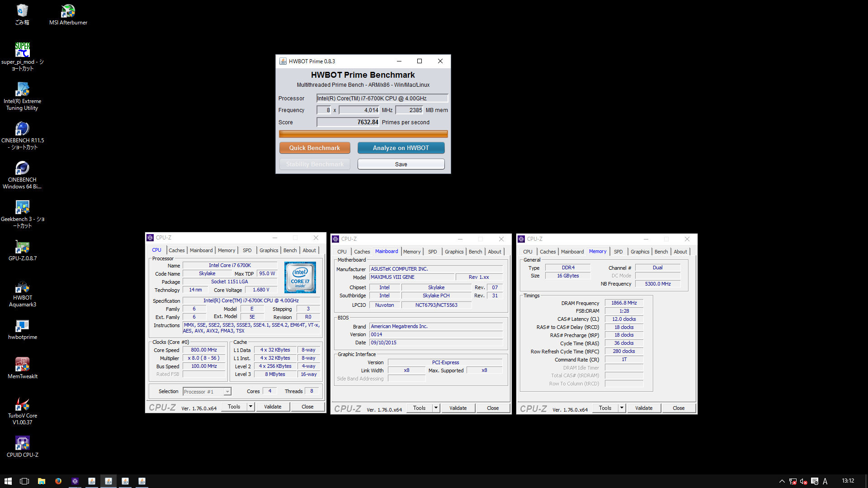Click Row Refresh Cycle Time 280 clocks
This screenshot has width=868, height=488.
[624, 351]
